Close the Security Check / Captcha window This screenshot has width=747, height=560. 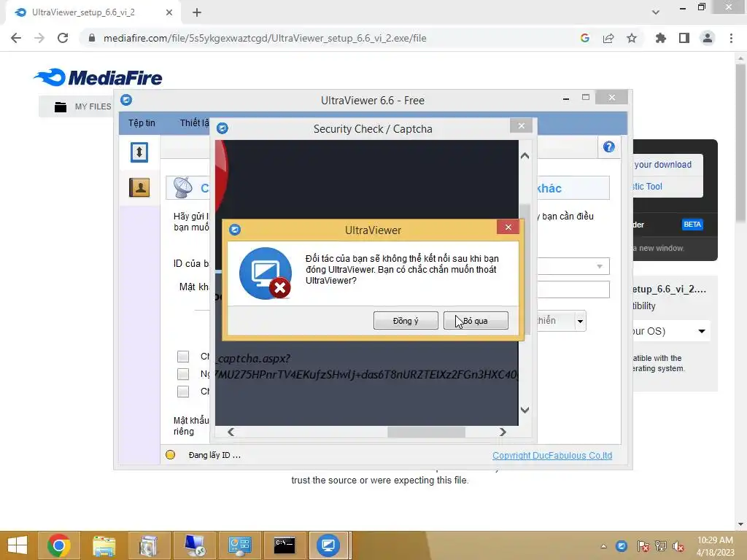(x=521, y=125)
